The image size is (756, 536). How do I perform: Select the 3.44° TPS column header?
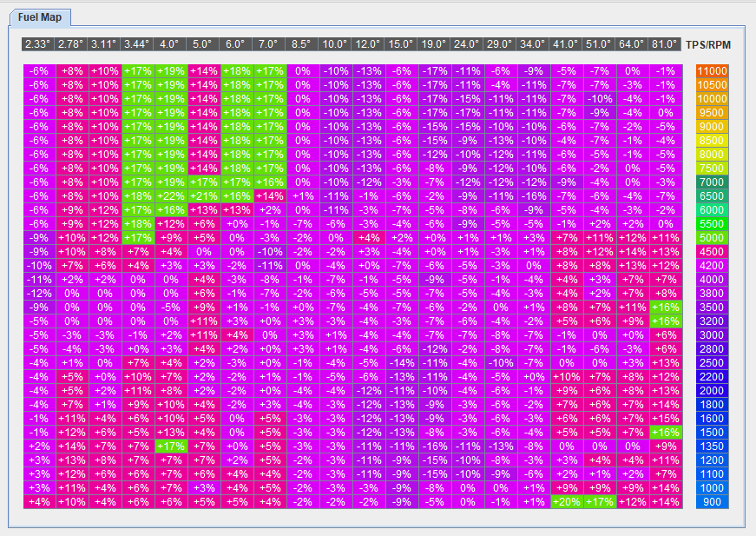point(137,44)
